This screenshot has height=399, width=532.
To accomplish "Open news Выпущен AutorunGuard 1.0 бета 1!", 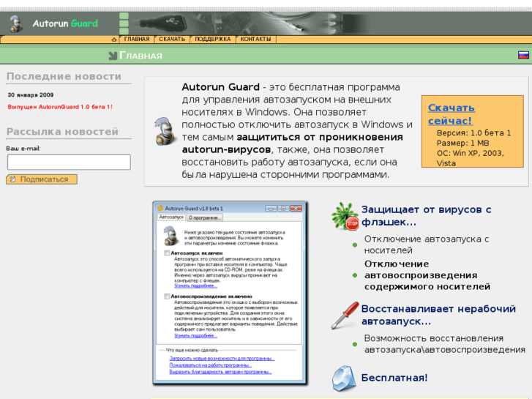I will [x=60, y=107].
